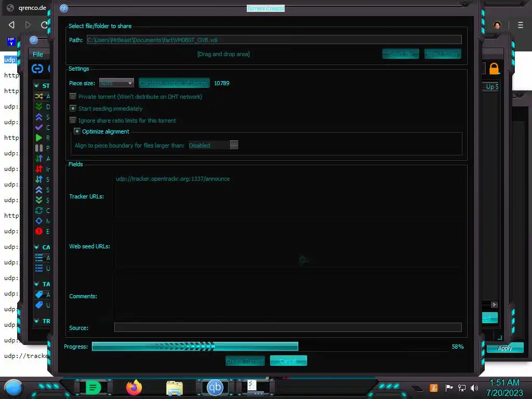This screenshot has height=399, width=532.
Task: Click the network tray icon
Action: (x=461, y=388)
